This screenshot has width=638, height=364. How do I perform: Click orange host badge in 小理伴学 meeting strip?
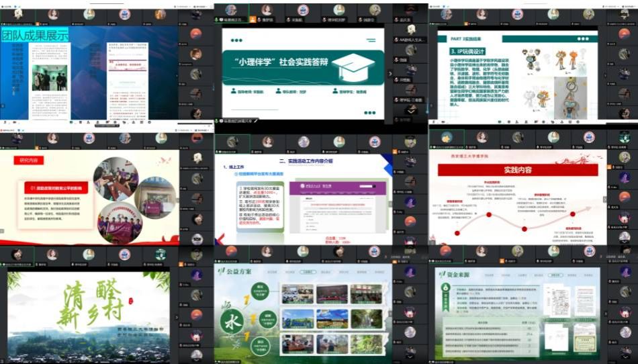click(253, 19)
